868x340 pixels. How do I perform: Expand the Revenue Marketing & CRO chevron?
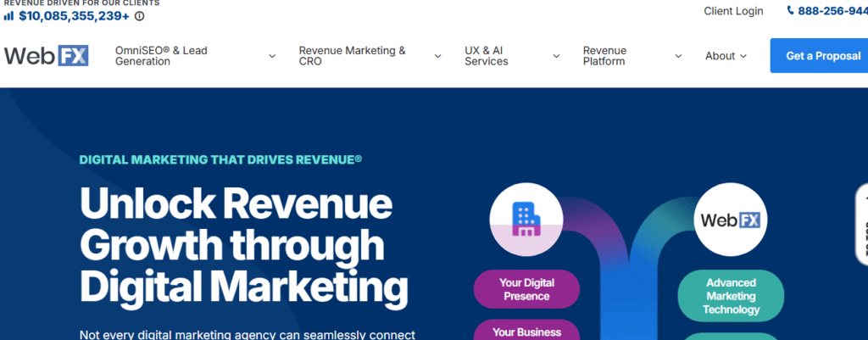tap(437, 56)
